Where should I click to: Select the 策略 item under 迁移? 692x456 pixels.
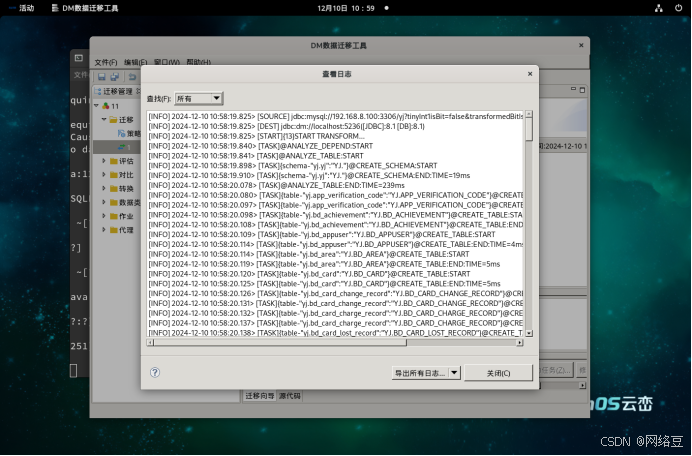tap(129, 133)
